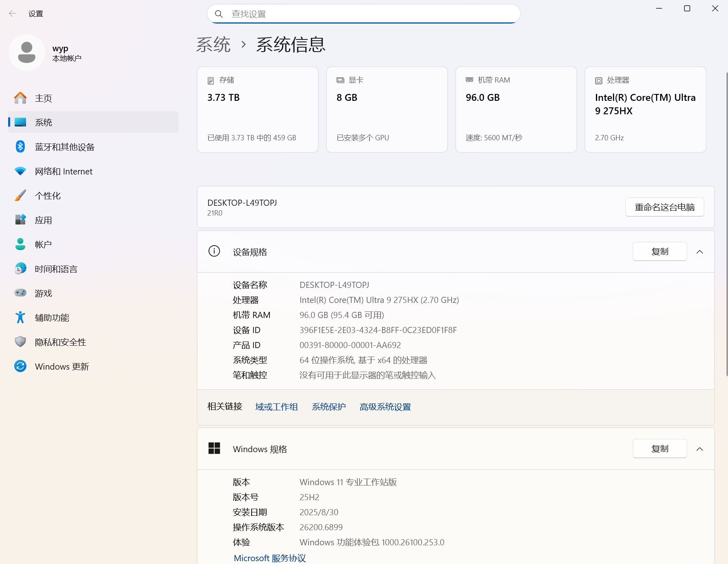
Task: Click the 25H2 version number
Action: [x=309, y=497]
